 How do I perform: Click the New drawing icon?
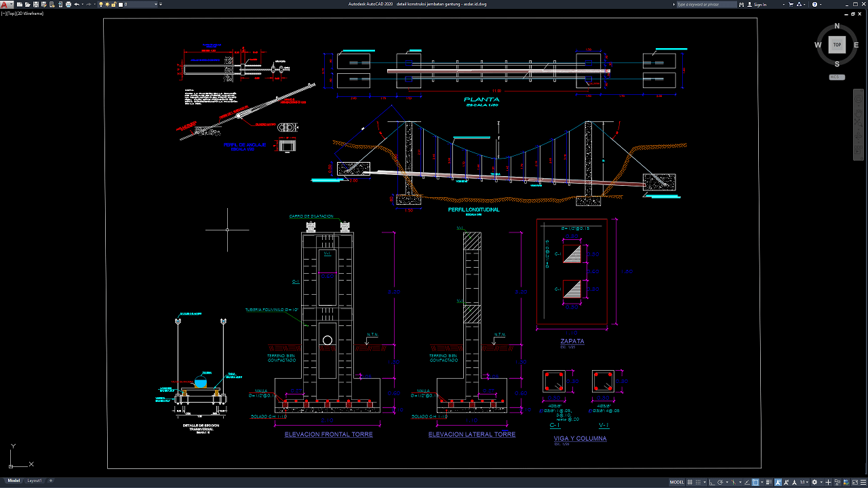click(x=19, y=4)
